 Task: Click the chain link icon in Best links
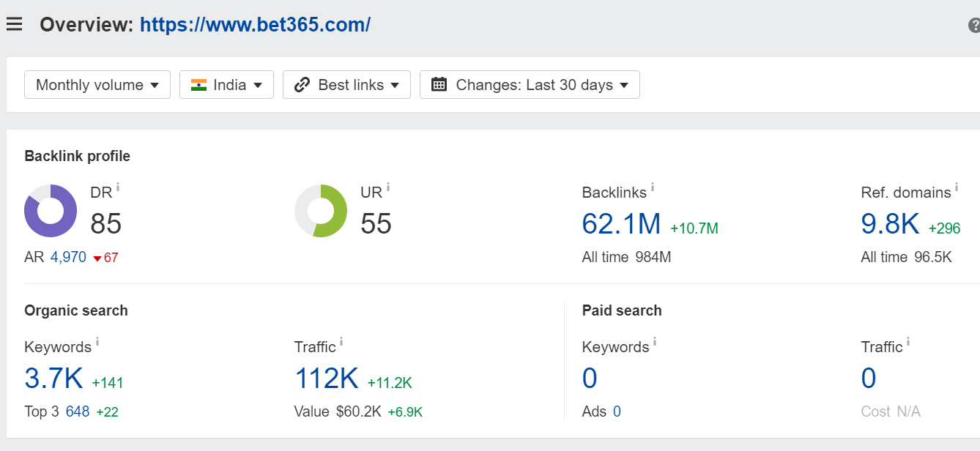302,85
